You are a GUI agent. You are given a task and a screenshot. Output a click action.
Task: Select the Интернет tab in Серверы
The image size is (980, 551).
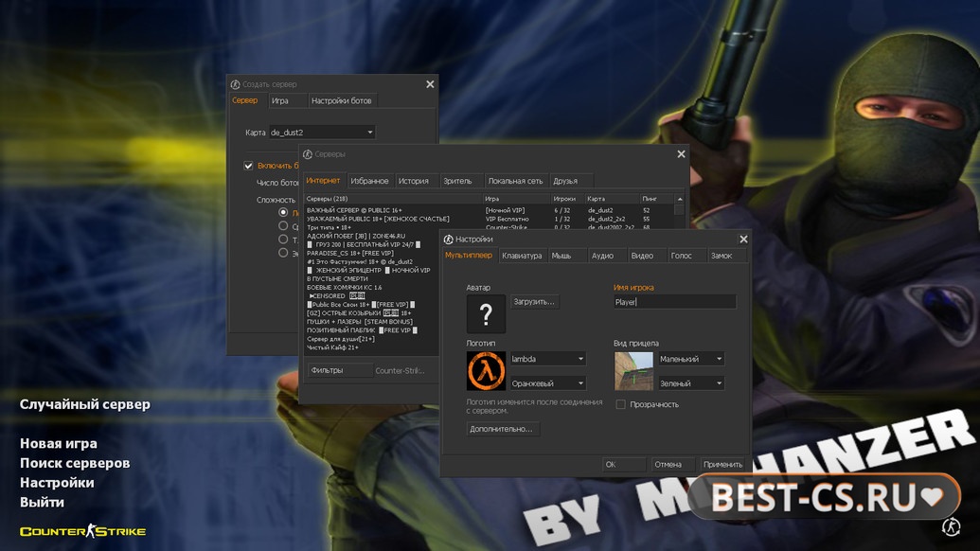tap(323, 181)
